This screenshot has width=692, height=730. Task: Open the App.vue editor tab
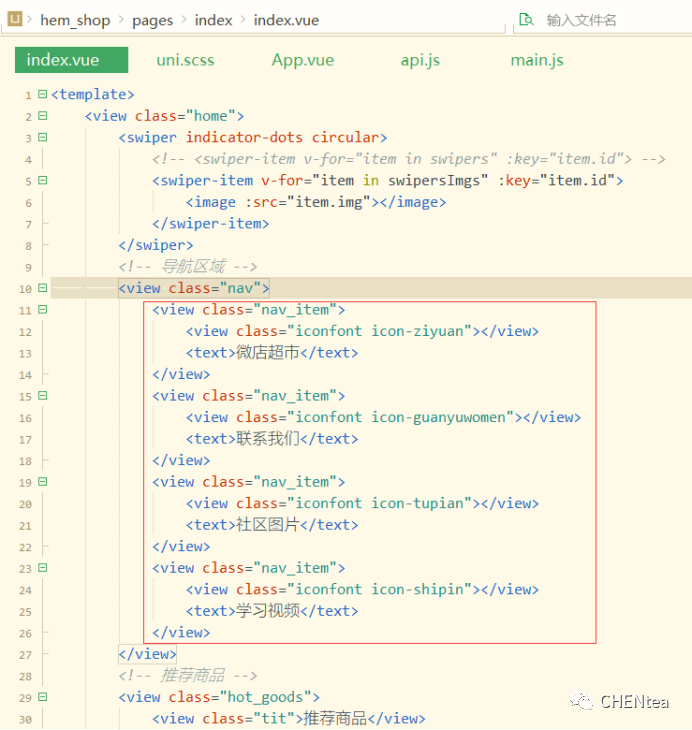(302, 60)
